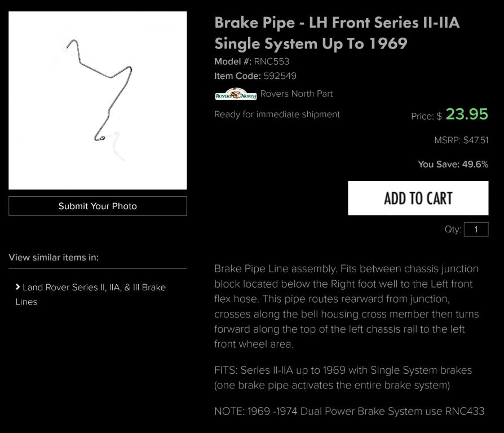Click the NOTE mentioning RNC433
Screen dimensions: 504x433
[x=349, y=412]
